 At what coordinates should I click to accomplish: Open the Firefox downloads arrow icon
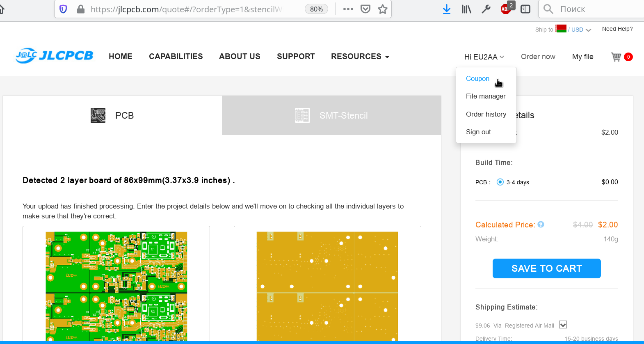(x=447, y=9)
